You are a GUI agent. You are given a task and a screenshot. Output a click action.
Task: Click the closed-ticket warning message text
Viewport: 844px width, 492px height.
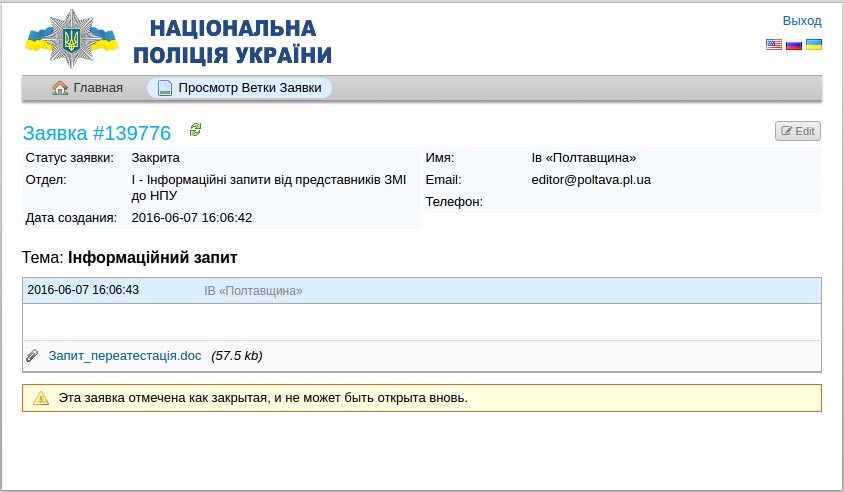[x=263, y=398]
